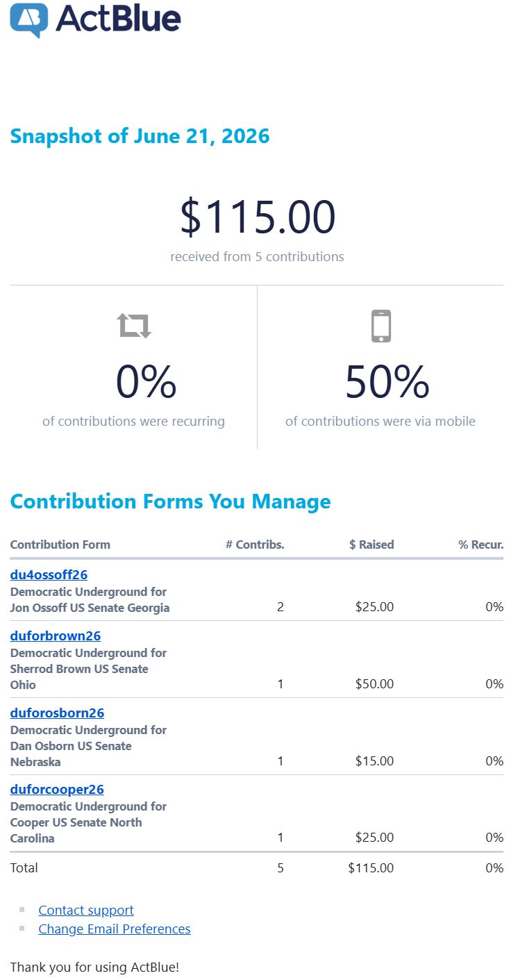Click the % Recur. column header
Screen dimensions: 509x980
pyautogui.click(x=481, y=545)
